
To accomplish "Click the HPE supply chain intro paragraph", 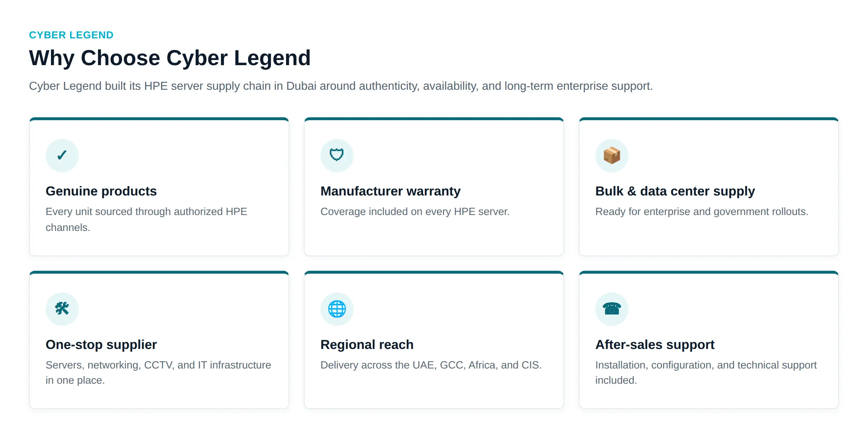I will coord(341,86).
